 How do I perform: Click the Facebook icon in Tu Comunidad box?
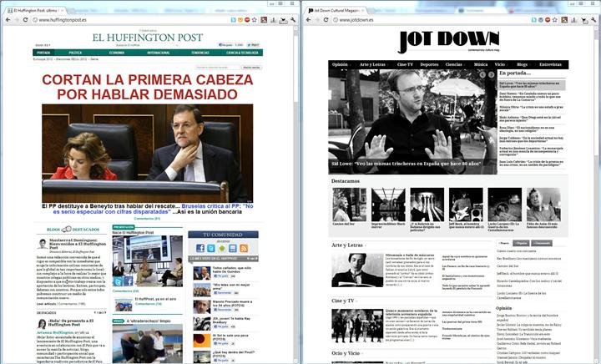coord(200,248)
